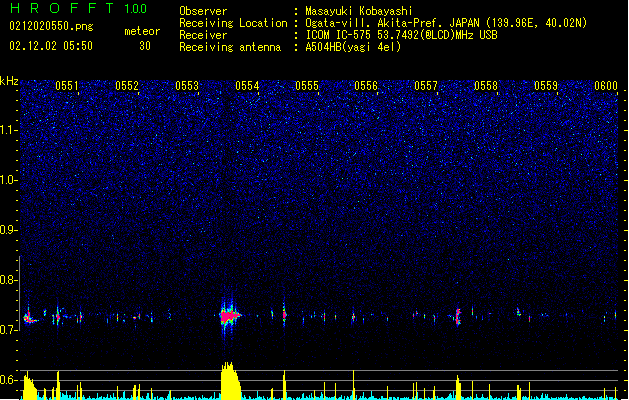Click the meteor label
The width and height of the screenshot is (629, 400).
pos(142,31)
